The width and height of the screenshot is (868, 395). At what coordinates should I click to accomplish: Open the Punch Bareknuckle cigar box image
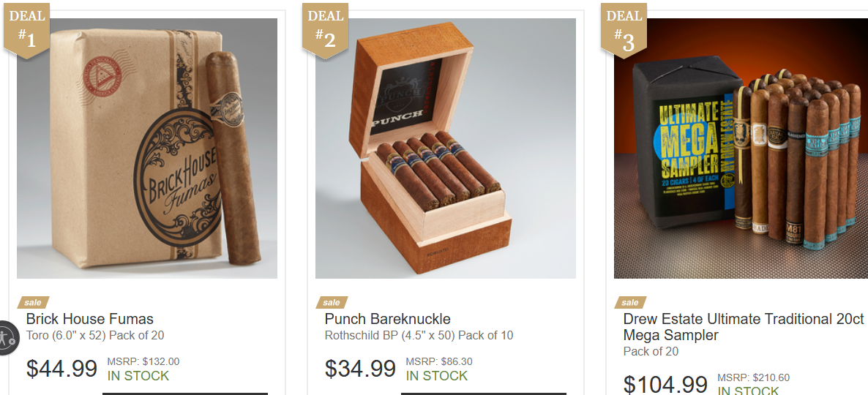tap(446, 148)
